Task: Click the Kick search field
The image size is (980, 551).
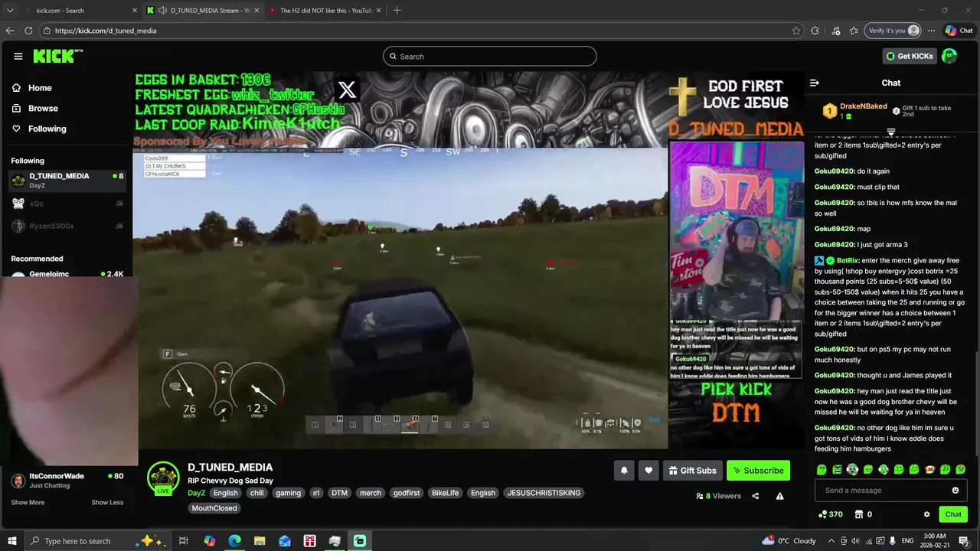Action: [x=490, y=56]
